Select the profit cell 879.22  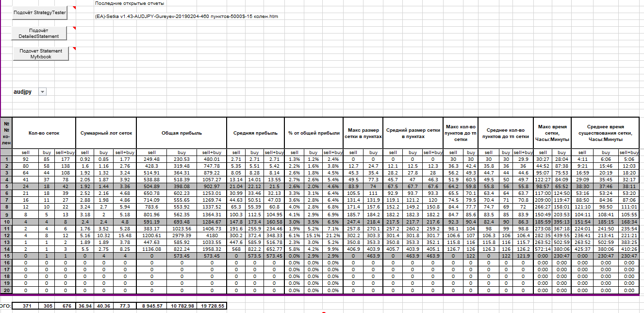(211, 173)
